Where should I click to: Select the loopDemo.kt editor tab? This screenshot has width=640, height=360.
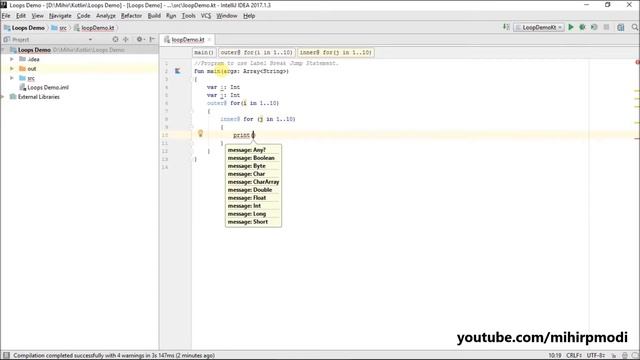pyautogui.click(x=187, y=40)
